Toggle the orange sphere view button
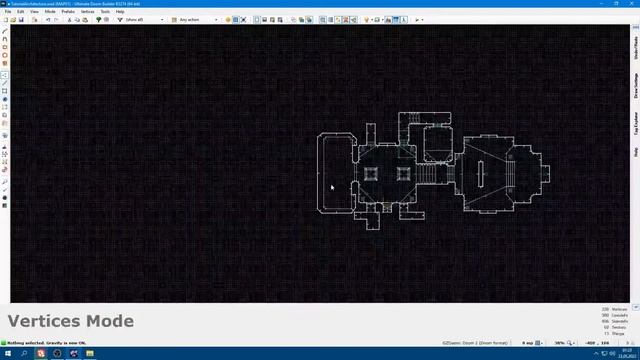640x360 pixels. (x=228, y=20)
